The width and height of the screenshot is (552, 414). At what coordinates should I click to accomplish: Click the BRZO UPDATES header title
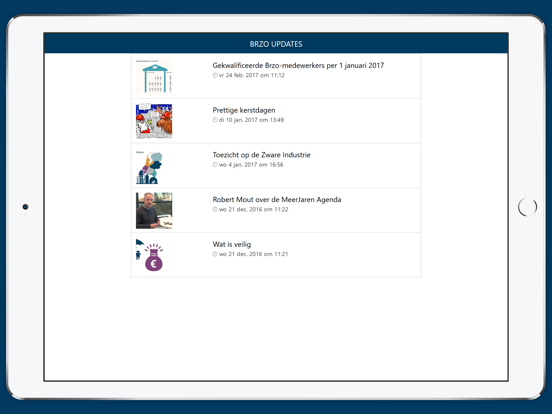click(276, 44)
